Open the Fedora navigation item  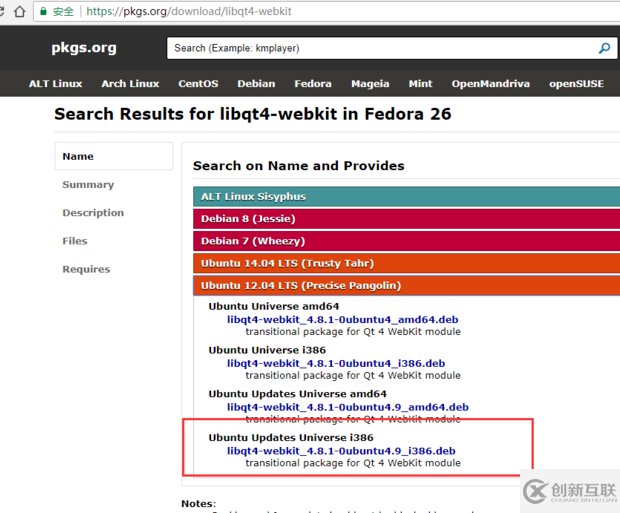[313, 84]
